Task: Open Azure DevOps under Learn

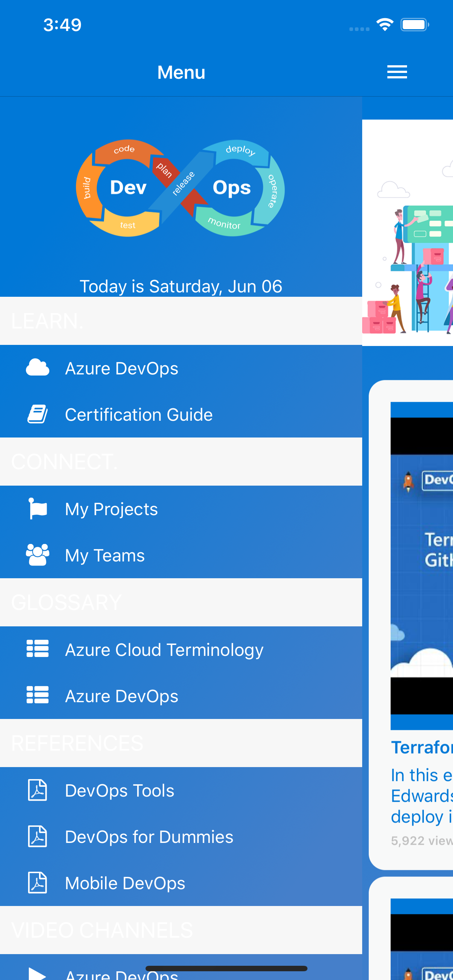Action: point(181,368)
